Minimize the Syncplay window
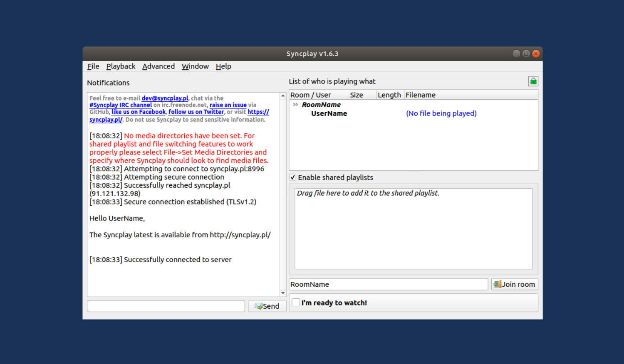 point(516,54)
